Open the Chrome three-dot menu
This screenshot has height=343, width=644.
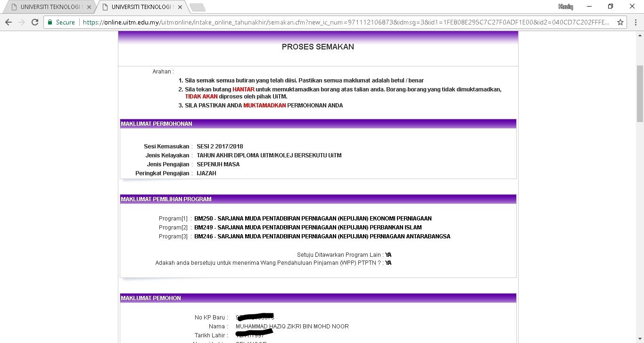(x=635, y=22)
